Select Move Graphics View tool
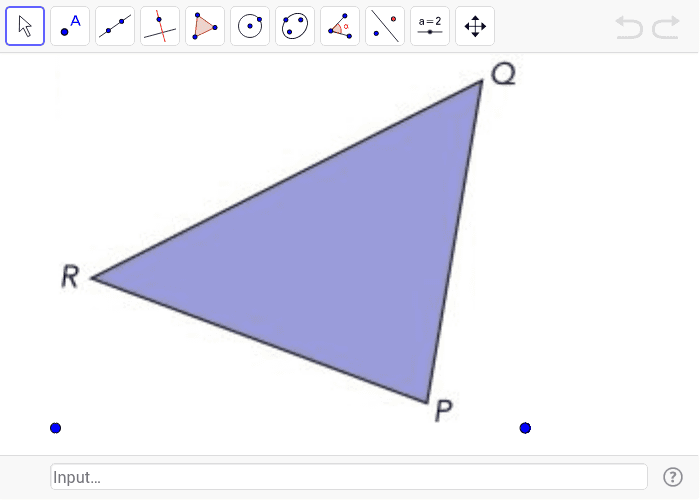The image size is (700, 500). click(x=475, y=26)
